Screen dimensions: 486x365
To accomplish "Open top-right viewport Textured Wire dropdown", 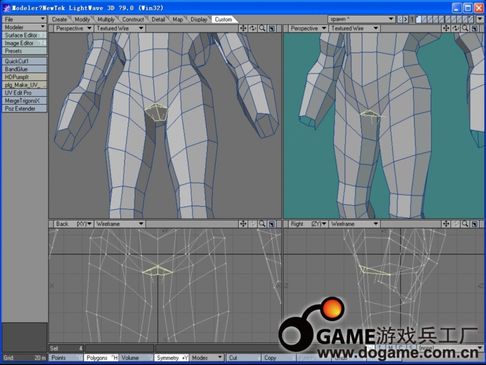I will [x=355, y=28].
